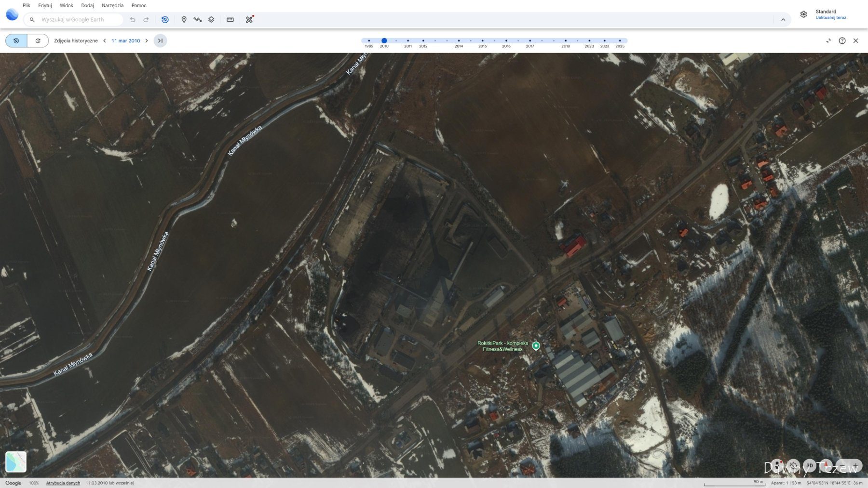Image resolution: width=868 pixels, height=488 pixels.
Task: Click the undo arrow icon
Action: coord(133,20)
